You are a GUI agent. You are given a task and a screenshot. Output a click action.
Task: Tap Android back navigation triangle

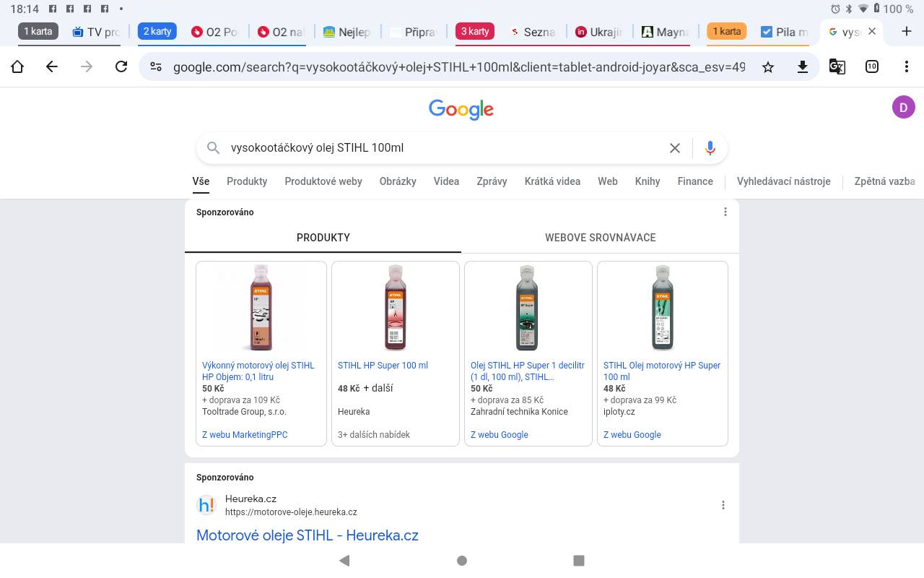point(344,561)
